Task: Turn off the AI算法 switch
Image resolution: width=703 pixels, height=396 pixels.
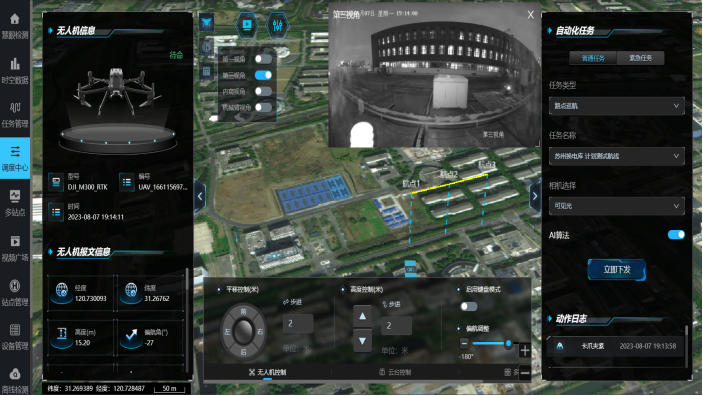Action: pos(676,235)
